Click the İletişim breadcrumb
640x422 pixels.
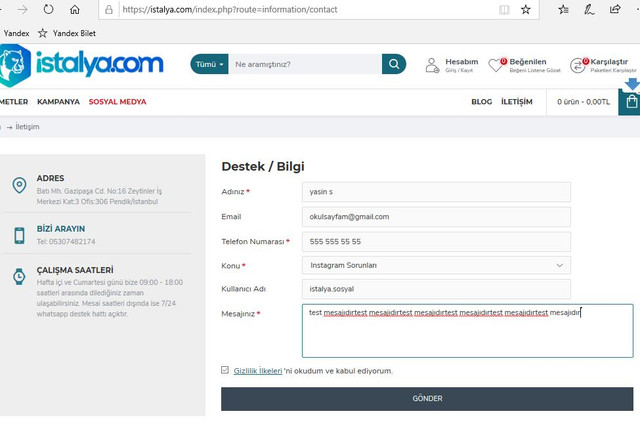(27, 127)
